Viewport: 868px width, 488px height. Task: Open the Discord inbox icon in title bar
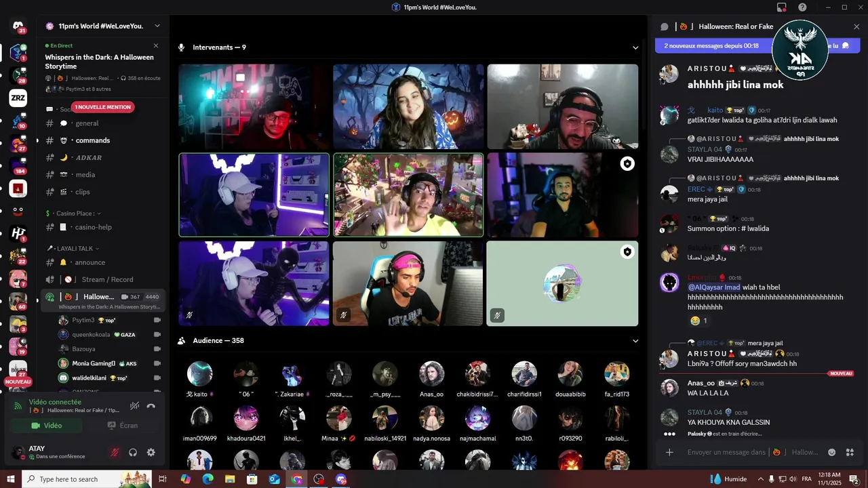click(782, 7)
